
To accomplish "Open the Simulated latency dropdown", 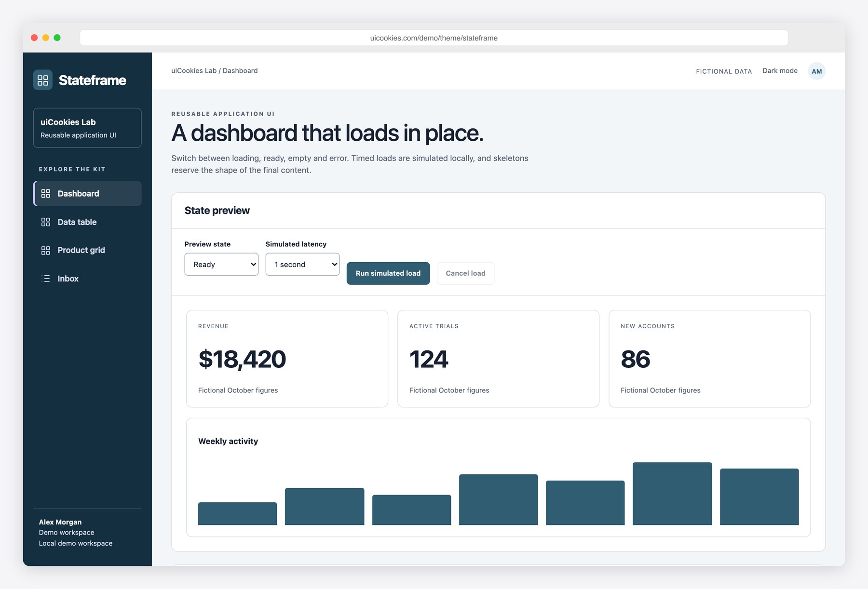I will 302,264.
